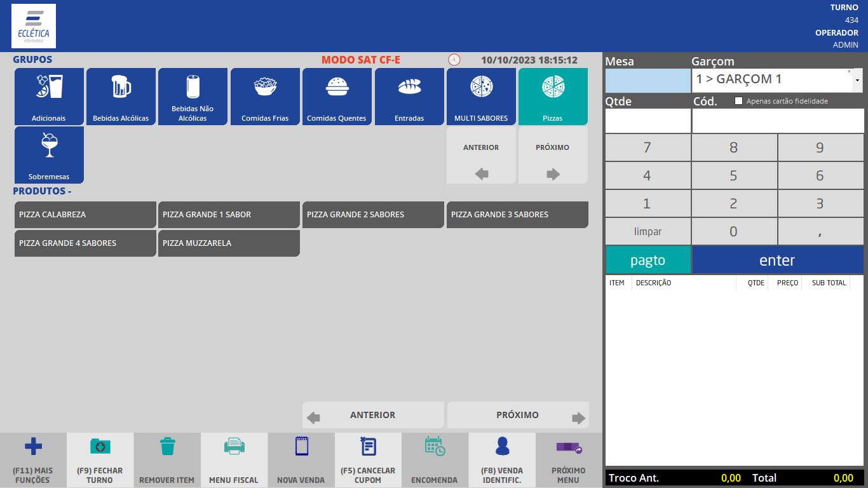
Task: Tap keypad number 6
Action: coord(820,175)
